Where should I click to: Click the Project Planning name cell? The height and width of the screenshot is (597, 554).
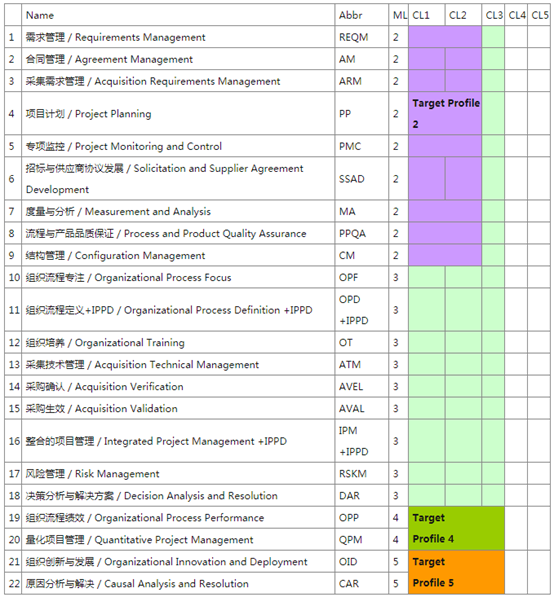178,113
